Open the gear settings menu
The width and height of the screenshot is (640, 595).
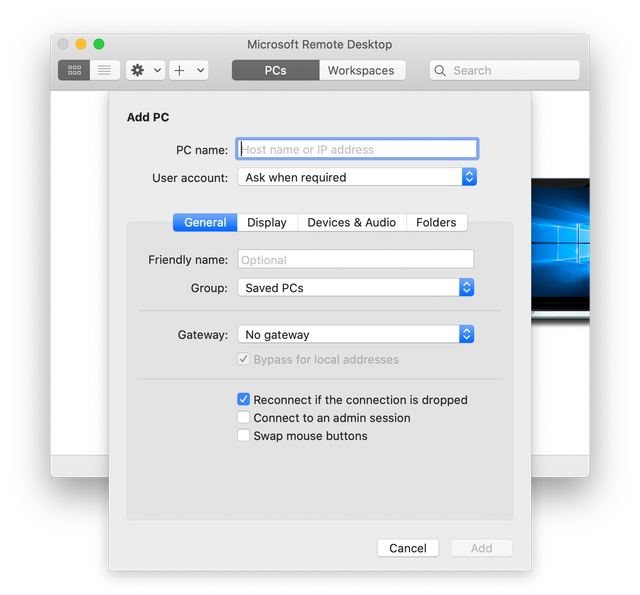click(139, 70)
